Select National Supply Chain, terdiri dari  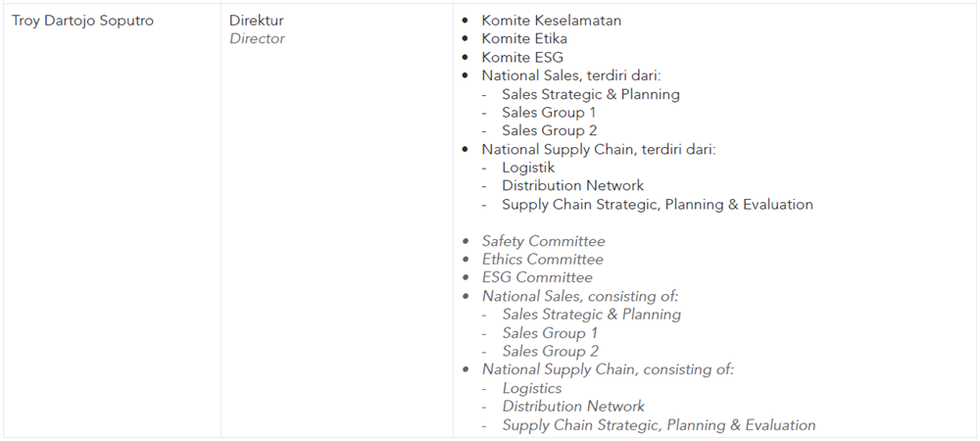(x=598, y=149)
